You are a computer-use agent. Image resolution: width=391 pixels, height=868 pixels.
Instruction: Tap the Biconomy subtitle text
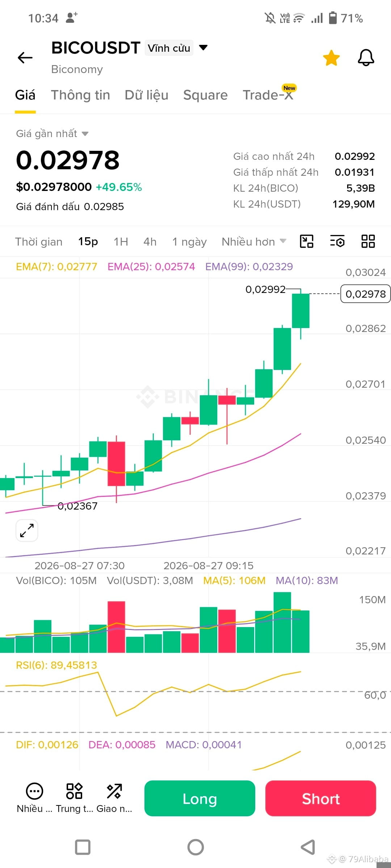(x=77, y=69)
